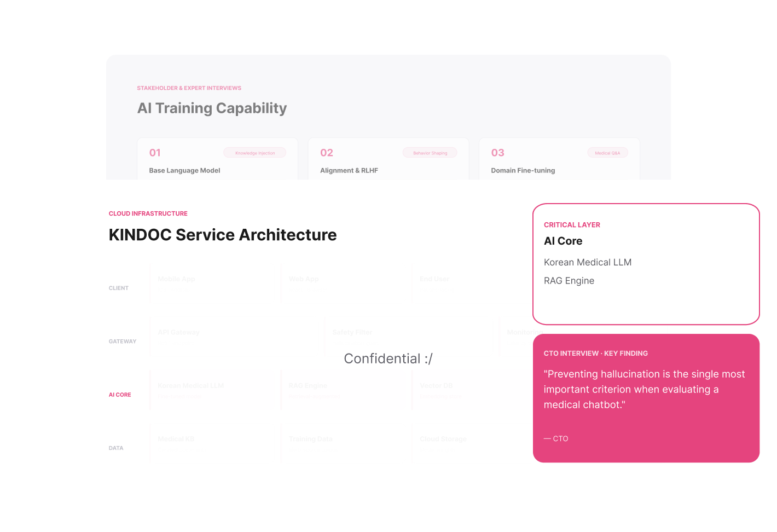The width and height of the screenshot is (777, 532).
Task: Select the "KINDOC Service Architecture" heading
Action: 223,235
